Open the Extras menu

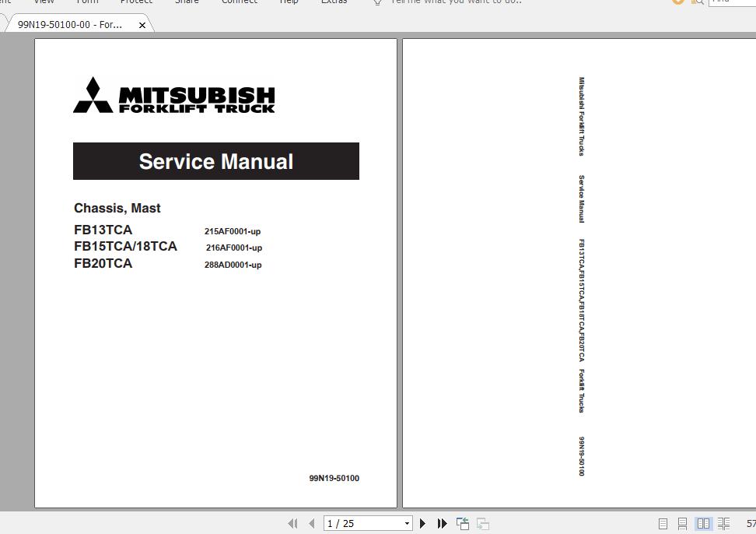point(334,2)
